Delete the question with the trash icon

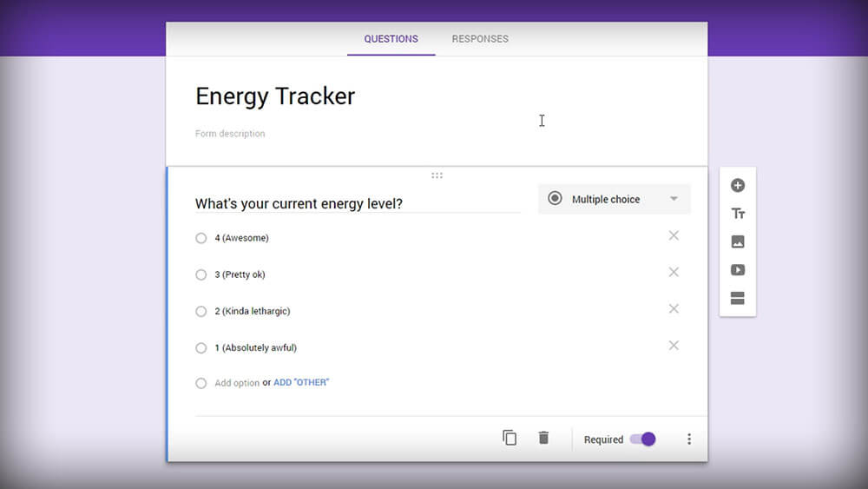point(543,438)
